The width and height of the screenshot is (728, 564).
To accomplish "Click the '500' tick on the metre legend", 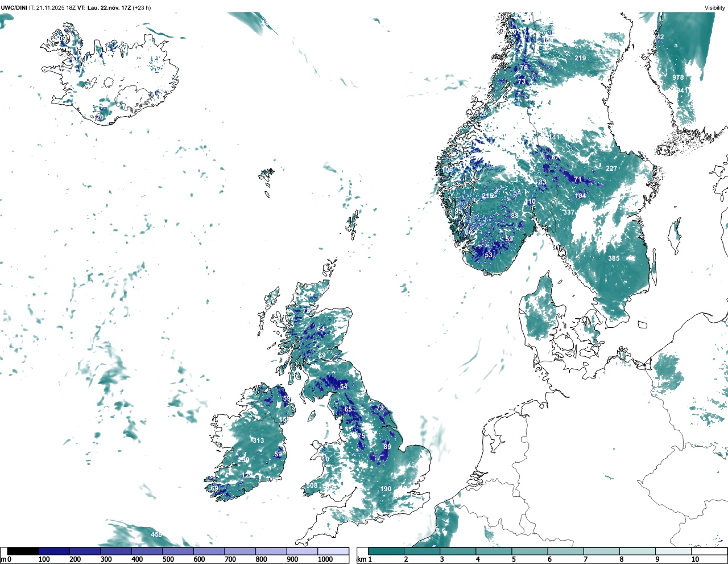I will [x=168, y=559].
